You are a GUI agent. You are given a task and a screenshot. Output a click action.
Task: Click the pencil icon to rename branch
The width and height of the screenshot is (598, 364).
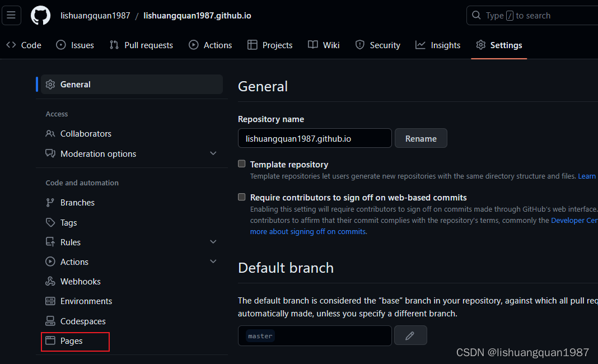(410, 335)
